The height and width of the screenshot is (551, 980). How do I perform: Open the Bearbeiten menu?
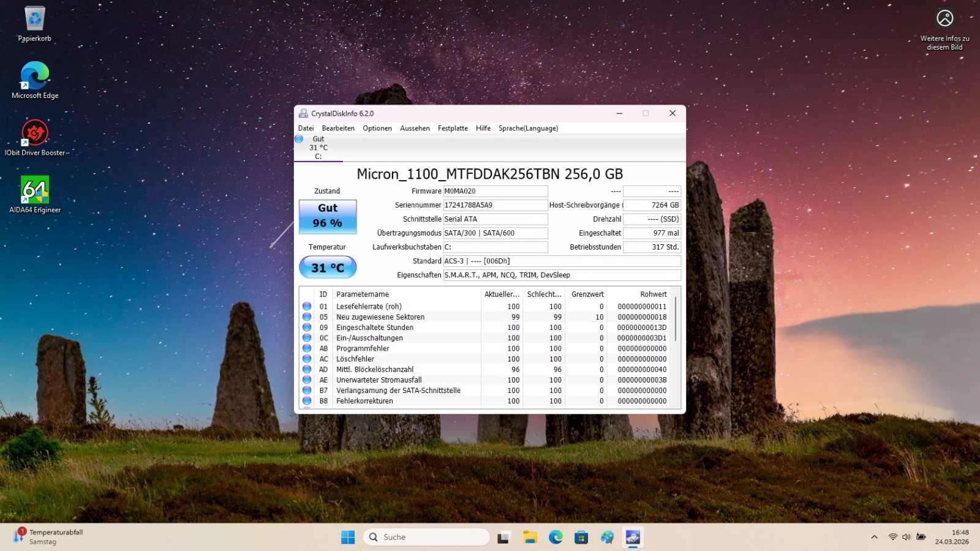pyautogui.click(x=338, y=128)
